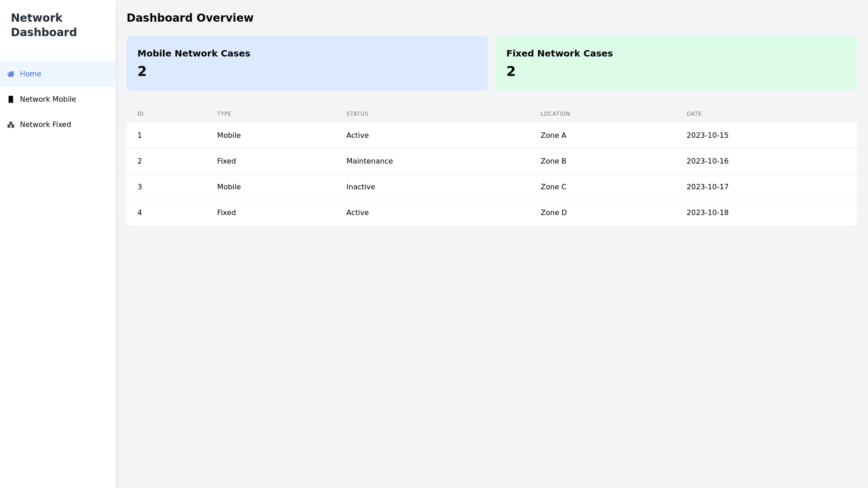
Task: Open the Home navigation link
Action: click(x=30, y=74)
